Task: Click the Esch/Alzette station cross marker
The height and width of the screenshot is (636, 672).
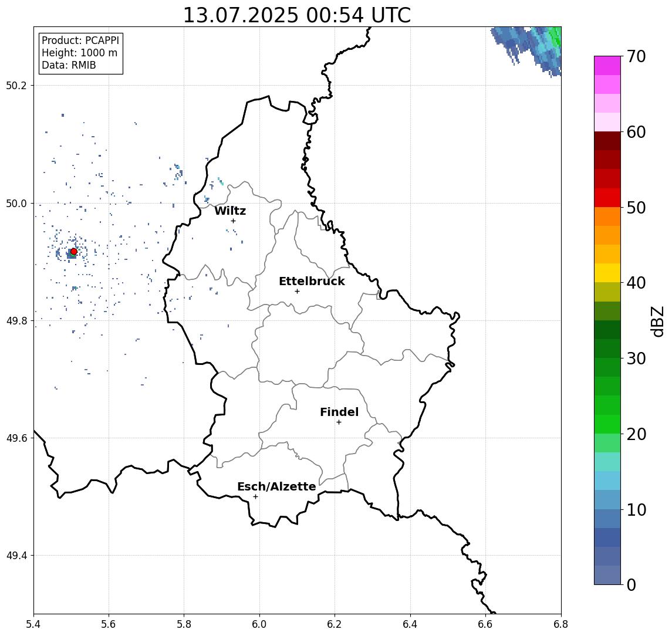Action: (x=255, y=497)
